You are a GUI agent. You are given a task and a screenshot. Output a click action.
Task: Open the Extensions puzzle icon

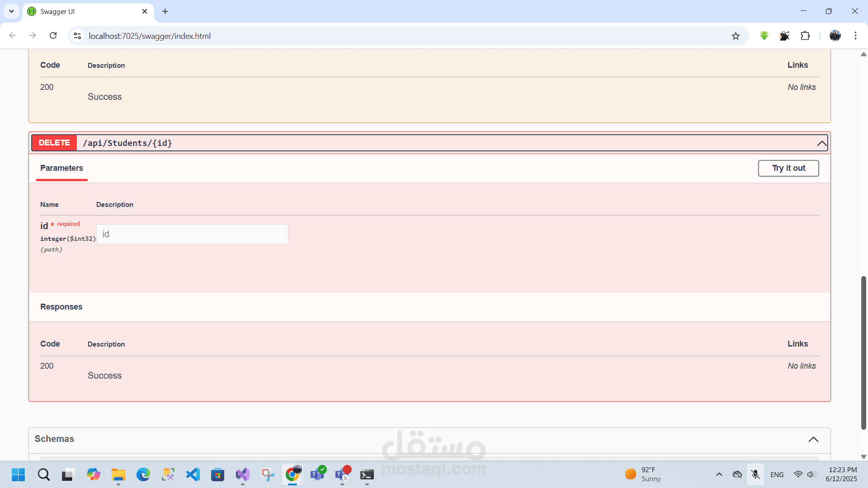click(805, 36)
